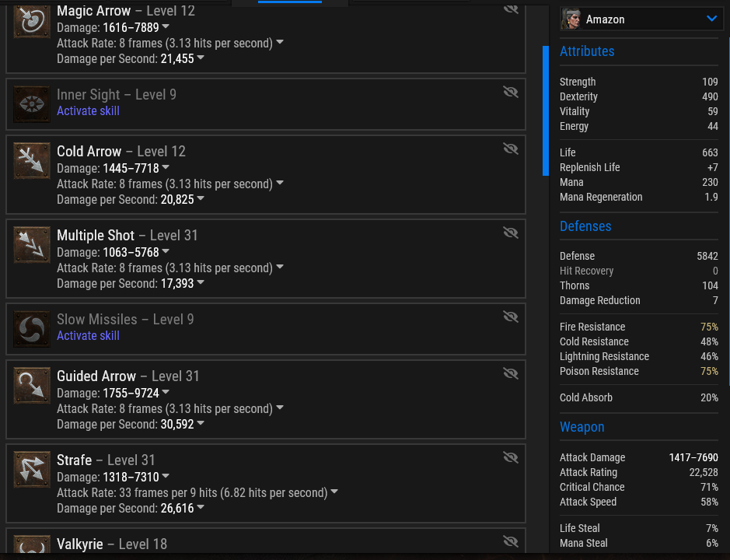Toggle the eye icon on Guided Arrow
Image resolution: width=730 pixels, height=560 pixels.
coord(510,373)
